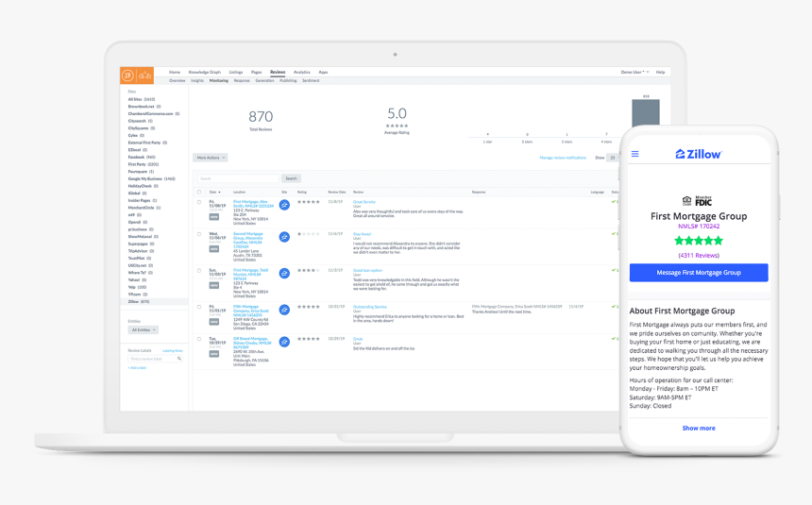Click Zillow site icon for Outstanding Service review

coord(284,310)
